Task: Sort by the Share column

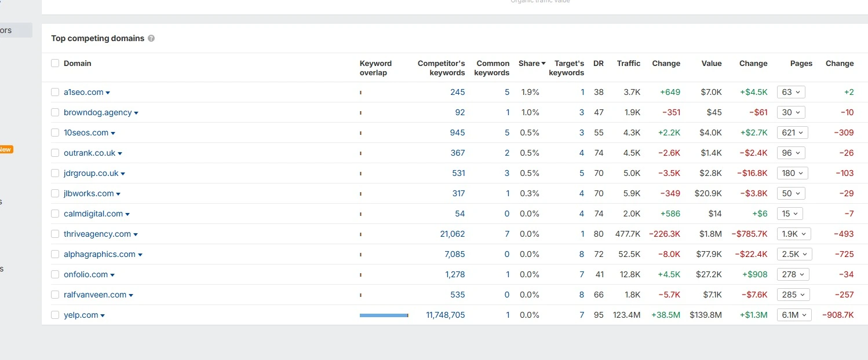Action: [532, 63]
